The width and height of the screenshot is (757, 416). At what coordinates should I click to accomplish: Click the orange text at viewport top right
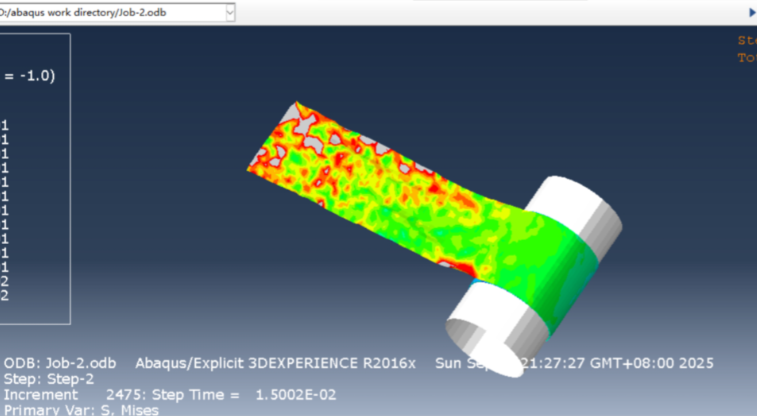pyautogui.click(x=746, y=49)
